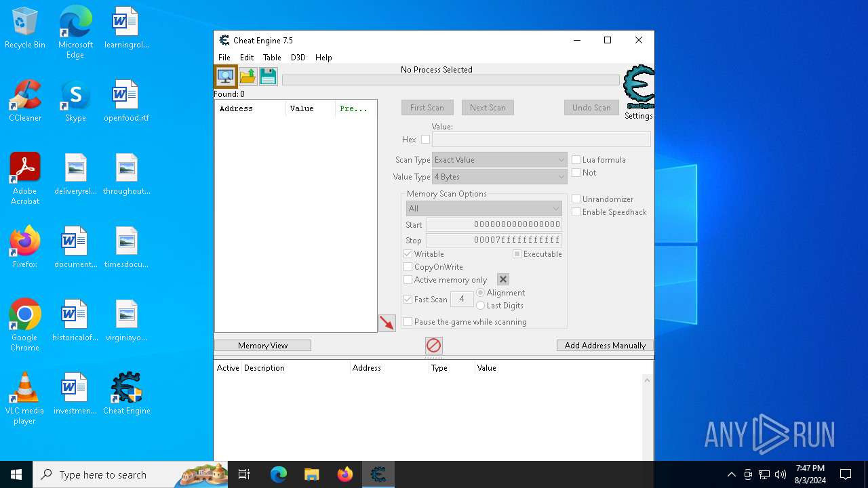The image size is (868, 488).
Task: Open Cheat Engine desktop shortcut
Action: tap(127, 394)
